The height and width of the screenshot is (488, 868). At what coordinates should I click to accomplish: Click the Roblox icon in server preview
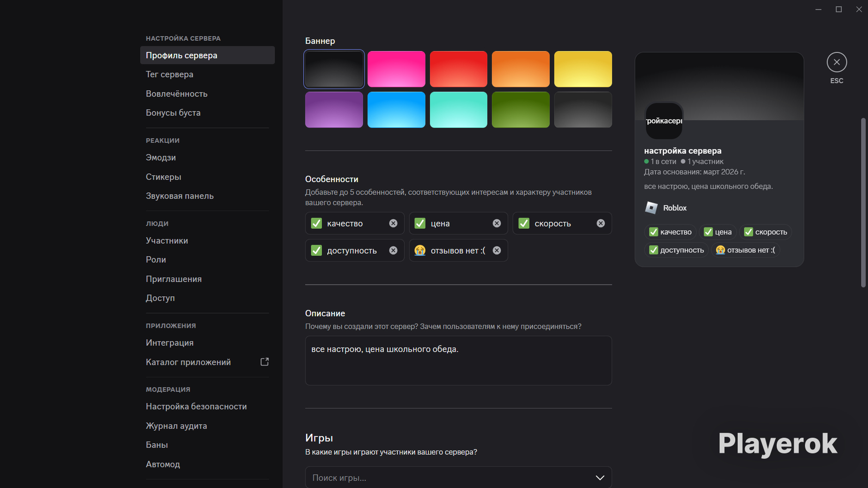coord(651,208)
